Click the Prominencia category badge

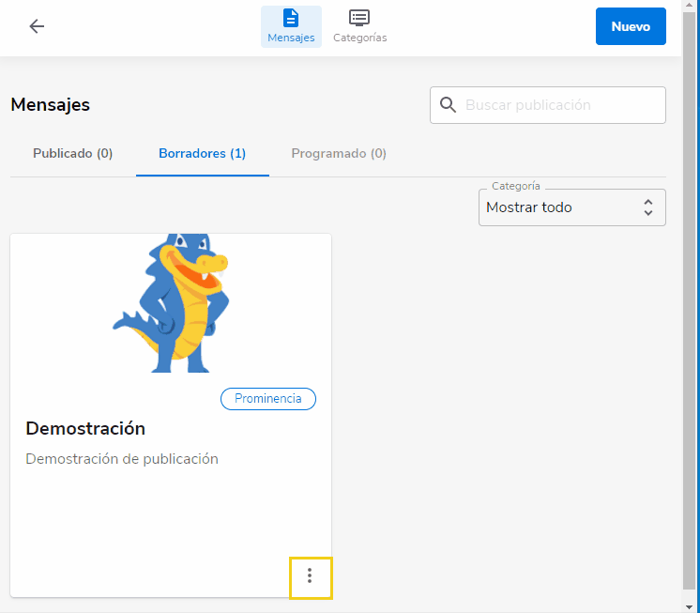point(268,399)
